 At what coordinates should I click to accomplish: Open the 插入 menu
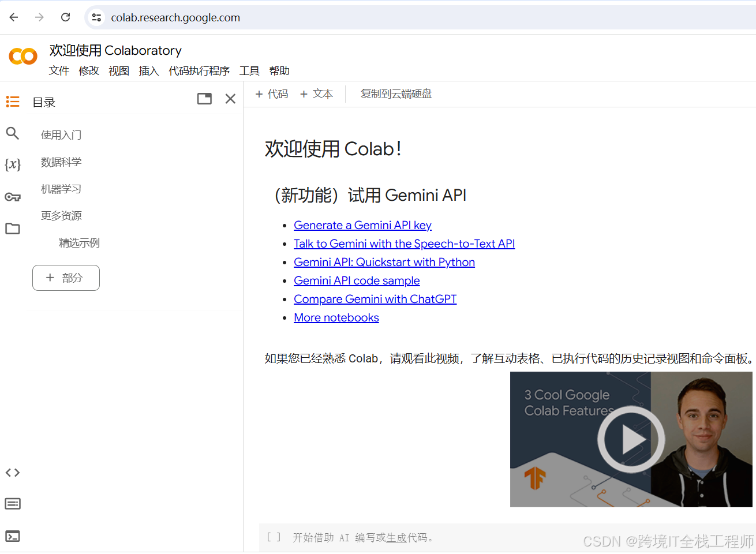click(x=149, y=70)
